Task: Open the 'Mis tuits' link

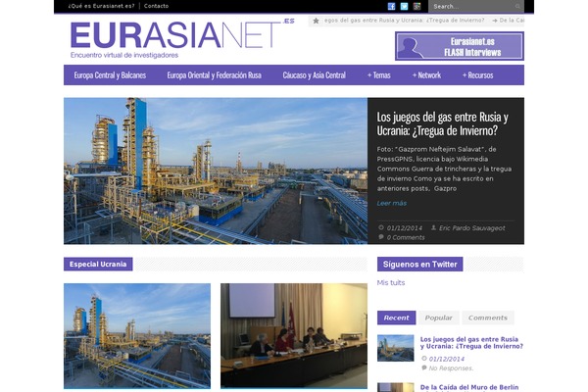Action: point(391,283)
